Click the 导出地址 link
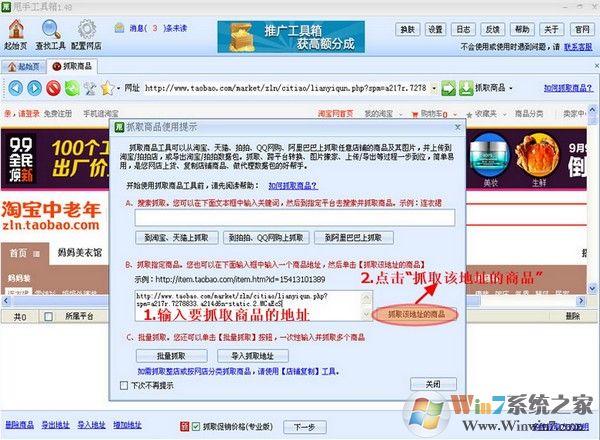Image resolution: width=600 pixels, height=440 pixels. point(55,425)
